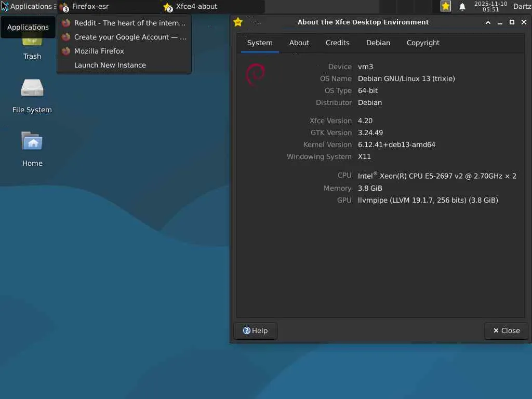Screen dimensions: 532x399
Task: Click the star icon in the About window title bar
Action: pos(238,22)
